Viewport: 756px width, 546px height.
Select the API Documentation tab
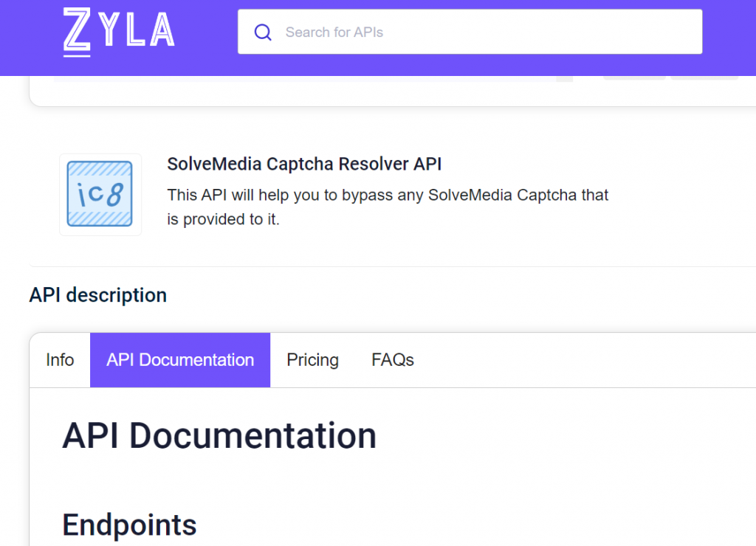[x=180, y=360]
